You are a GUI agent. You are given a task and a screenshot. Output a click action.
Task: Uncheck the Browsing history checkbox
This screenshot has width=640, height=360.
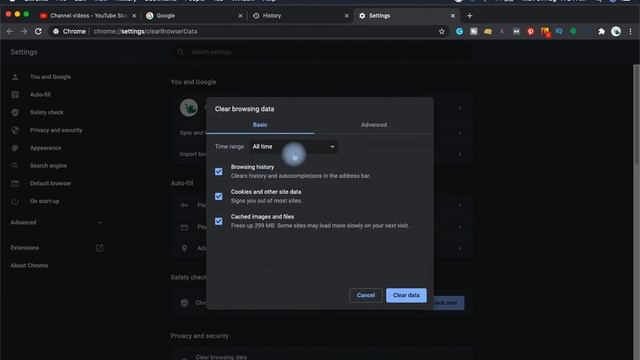(219, 171)
